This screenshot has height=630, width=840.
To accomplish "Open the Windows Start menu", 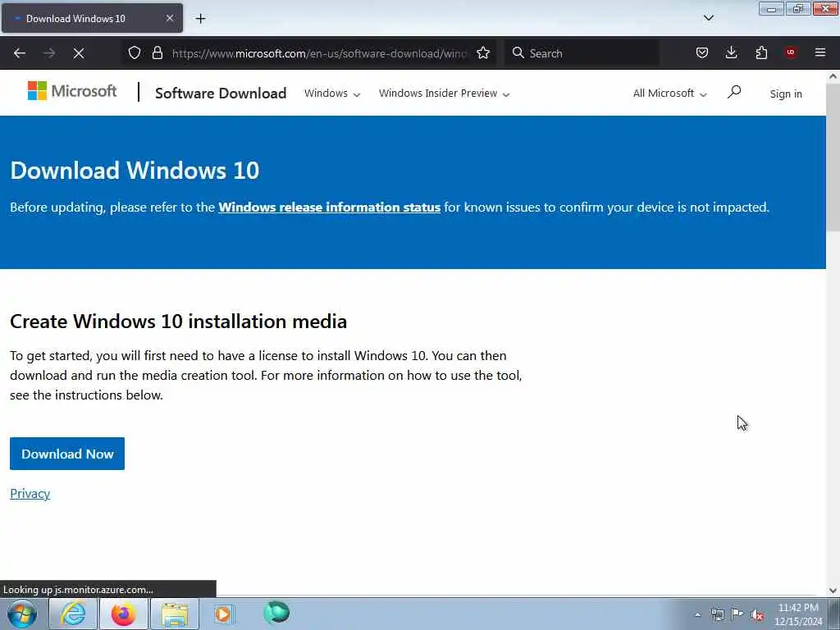I will pyautogui.click(x=22, y=614).
